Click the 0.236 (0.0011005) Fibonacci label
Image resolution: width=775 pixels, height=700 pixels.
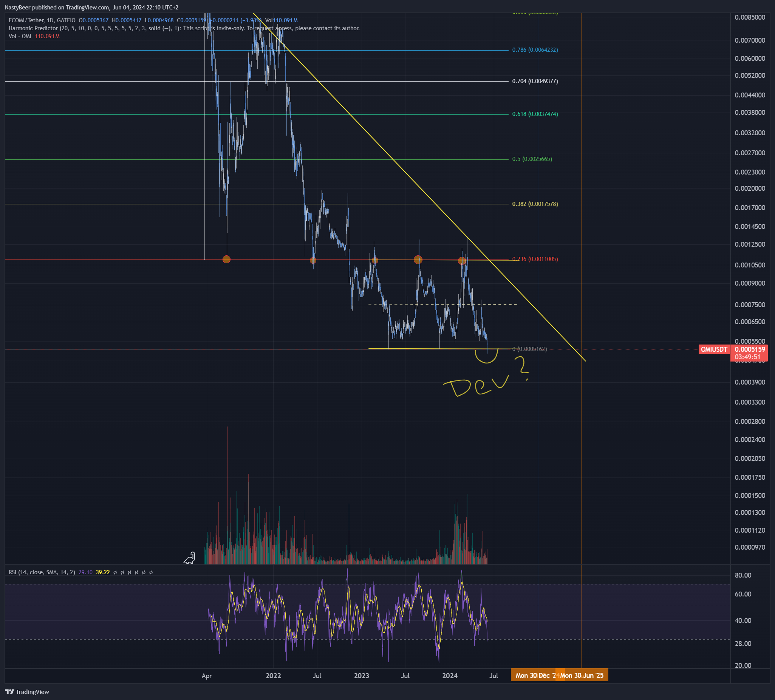click(535, 259)
